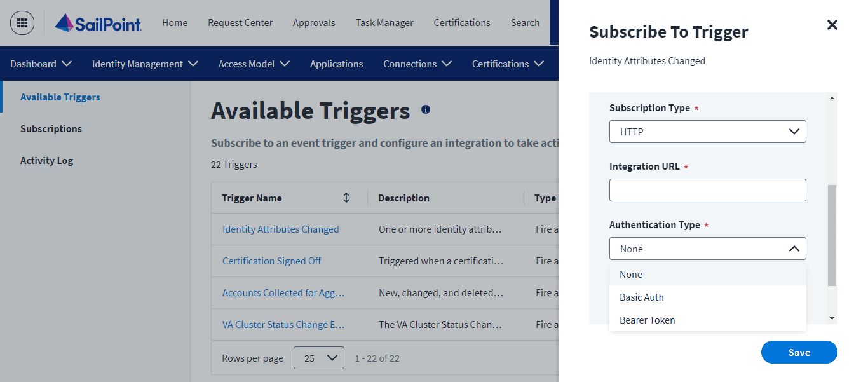Open the app launcher grid icon
The height and width of the screenshot is (382, 868).
coord(22,22)
